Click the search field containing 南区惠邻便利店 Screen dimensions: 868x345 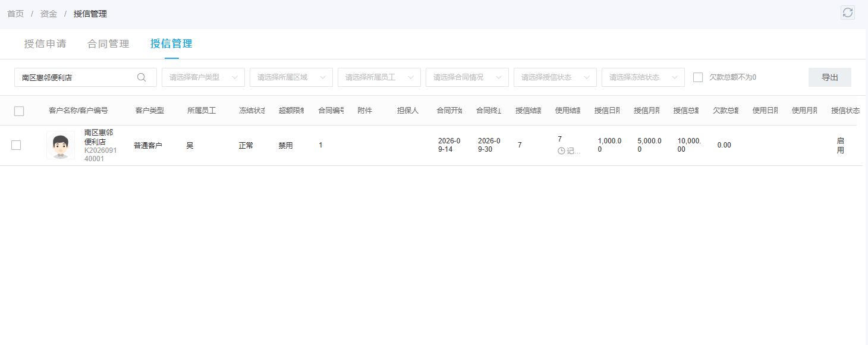(86, 77)
